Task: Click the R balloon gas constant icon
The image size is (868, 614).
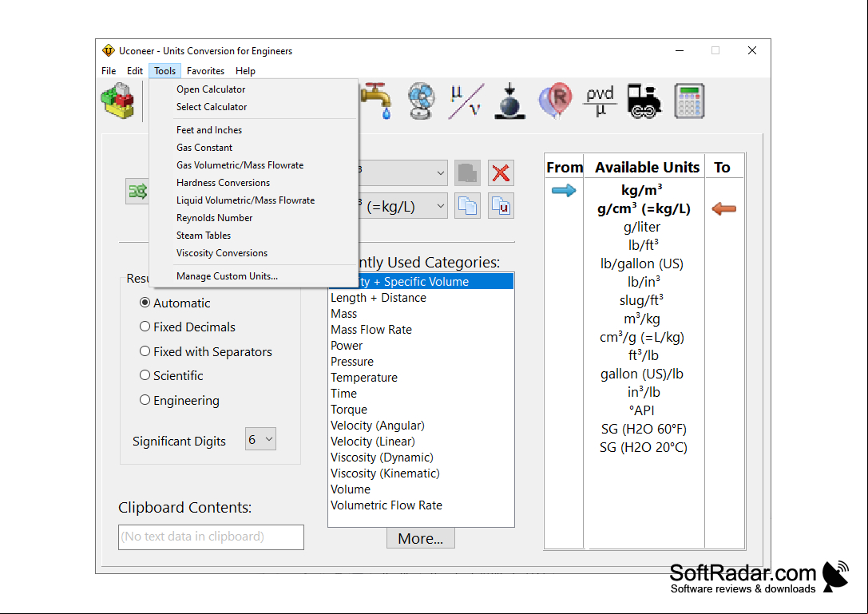Action: pos(555,101)
